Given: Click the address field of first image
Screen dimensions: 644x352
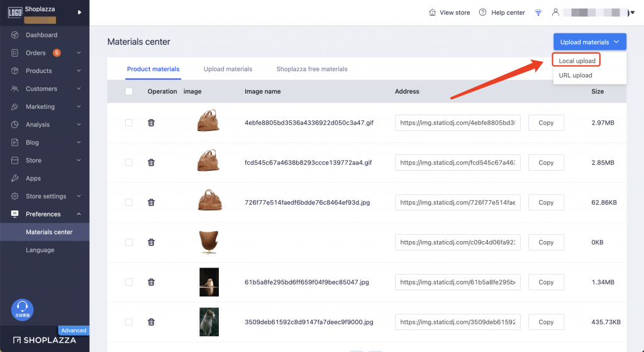Looking at the screenshot, I should (457, 123).
